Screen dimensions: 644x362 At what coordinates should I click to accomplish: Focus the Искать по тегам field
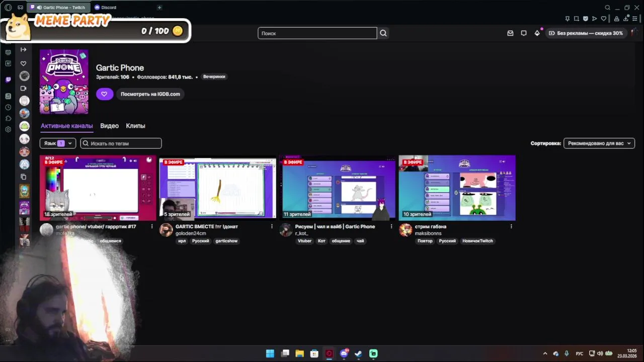(121, 143)
